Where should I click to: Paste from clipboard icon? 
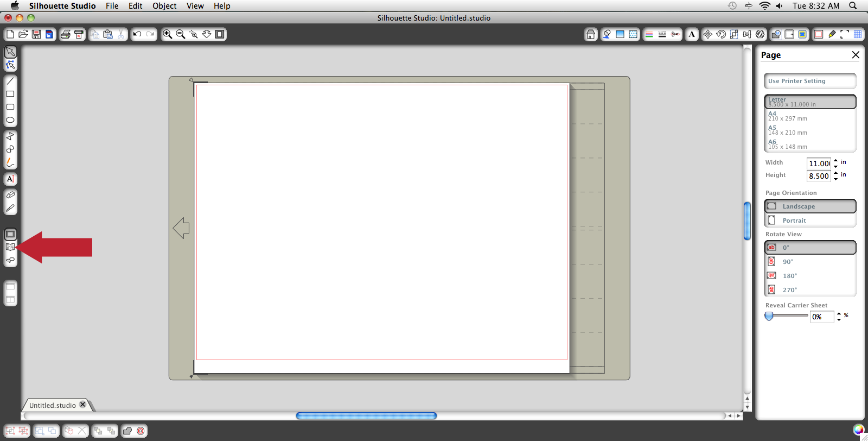click(x=108, y=34)
